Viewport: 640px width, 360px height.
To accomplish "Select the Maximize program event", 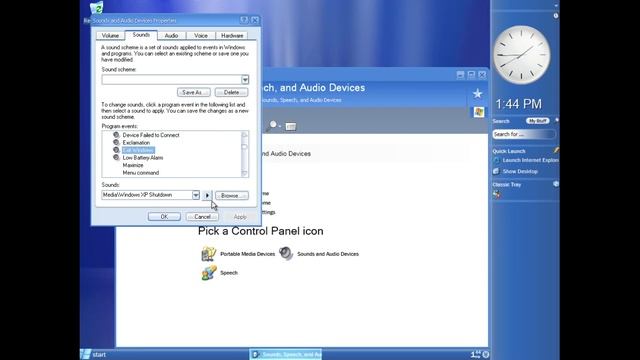I will point(133,165).
